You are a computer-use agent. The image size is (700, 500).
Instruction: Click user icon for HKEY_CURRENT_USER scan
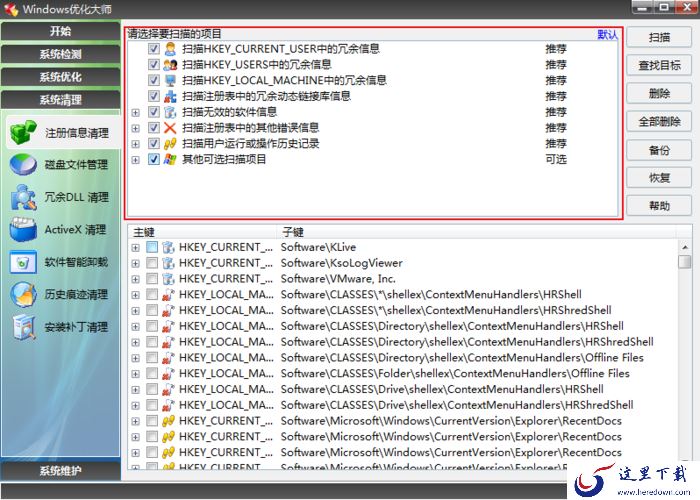170,49
